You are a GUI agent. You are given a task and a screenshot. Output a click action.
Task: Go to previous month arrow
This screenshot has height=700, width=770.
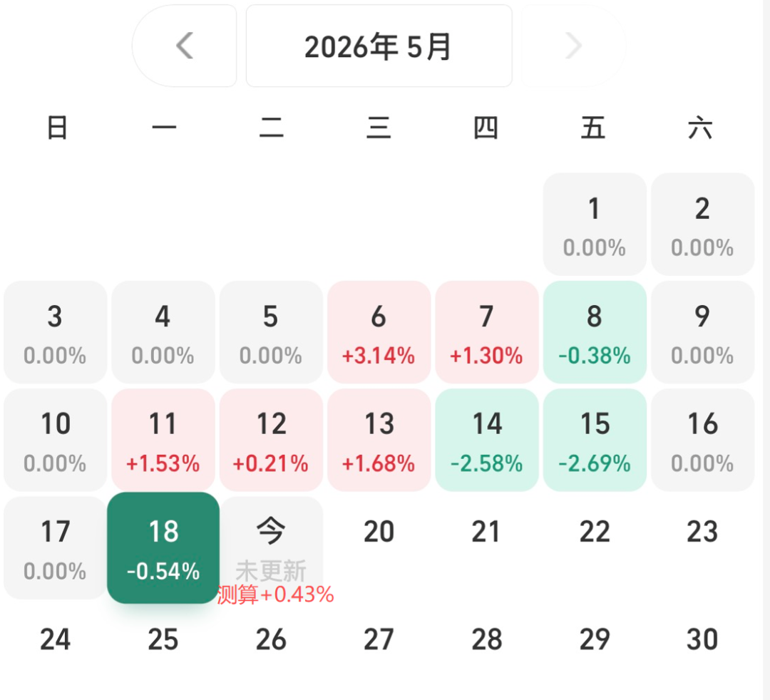tap(185, 46)
